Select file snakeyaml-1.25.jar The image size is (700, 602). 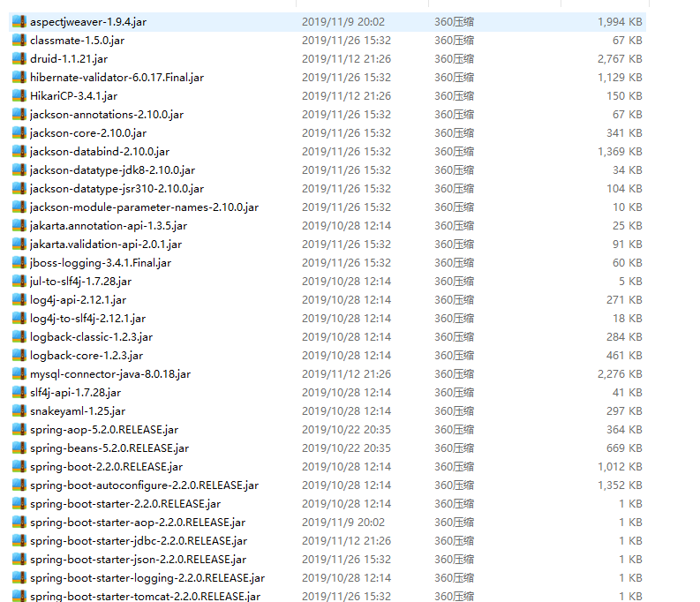[x=78, y=410]
